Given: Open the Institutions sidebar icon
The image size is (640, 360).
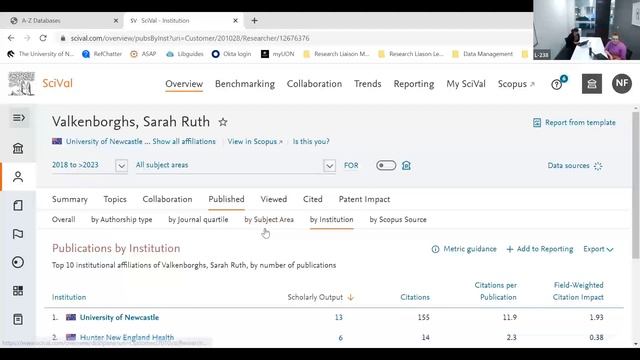Looking at the screenshot, I should tap(18, 148).
